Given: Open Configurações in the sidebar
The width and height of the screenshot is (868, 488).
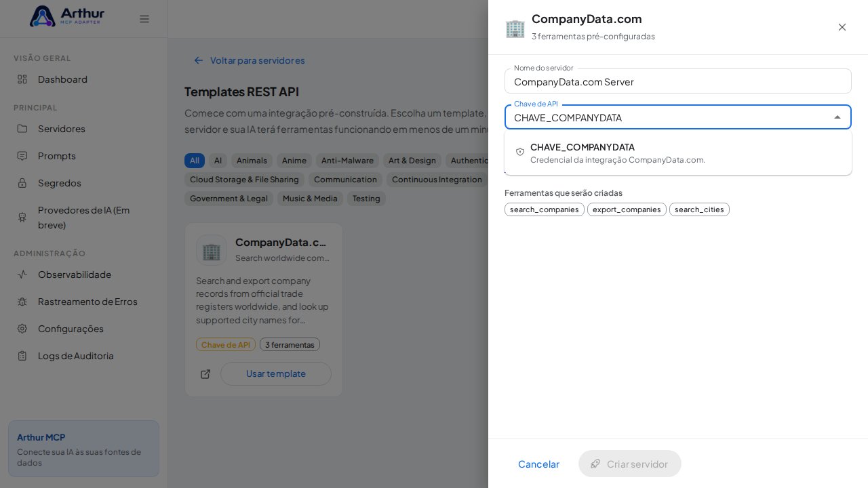Looking at the screenshot, I should 83,329.
